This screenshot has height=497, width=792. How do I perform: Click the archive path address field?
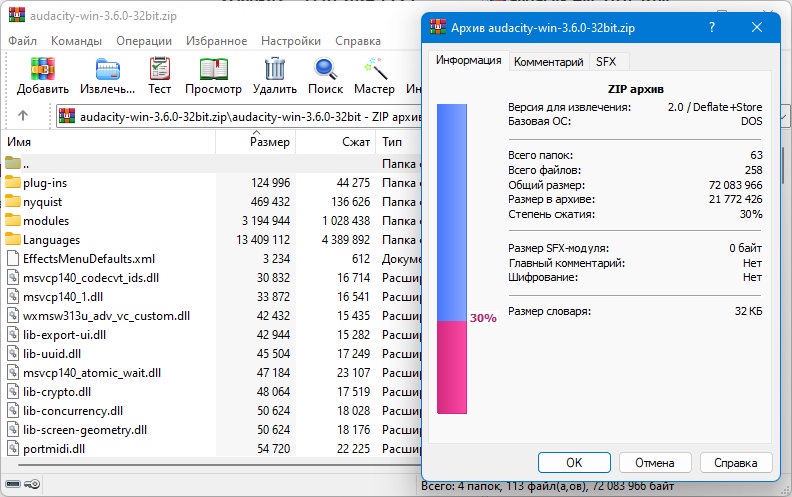pos(238,117)
